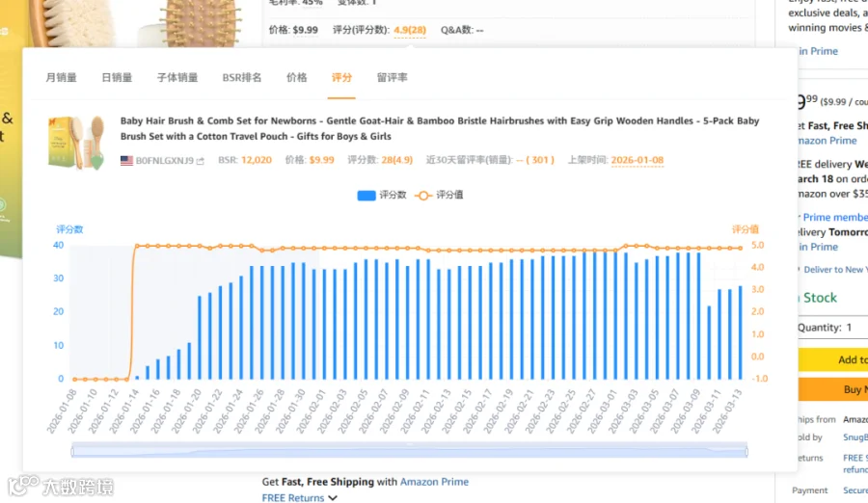Click the 2026-01-08 listing date link
Screen dimensions: 868x503
point(637,160)
